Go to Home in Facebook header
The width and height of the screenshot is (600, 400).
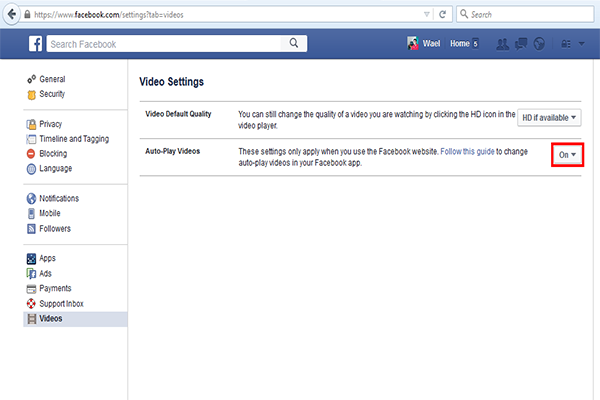click(x=460, y=44)
